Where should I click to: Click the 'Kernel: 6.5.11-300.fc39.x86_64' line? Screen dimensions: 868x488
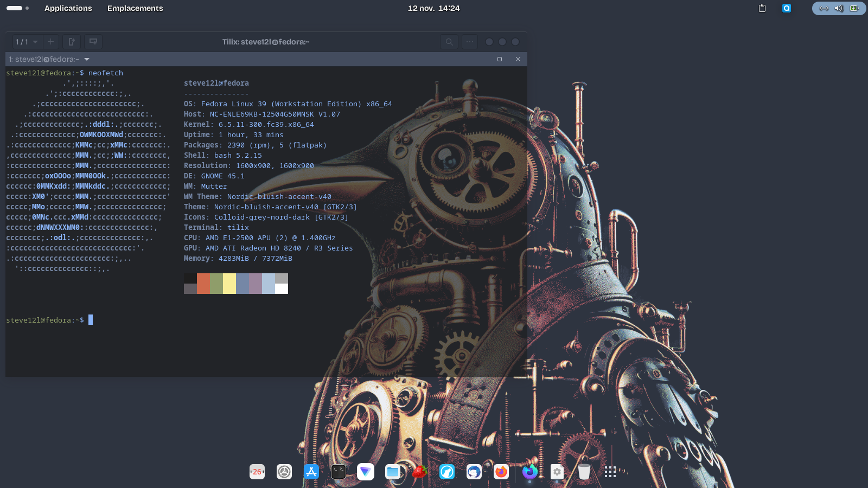[x=248, y=124]
